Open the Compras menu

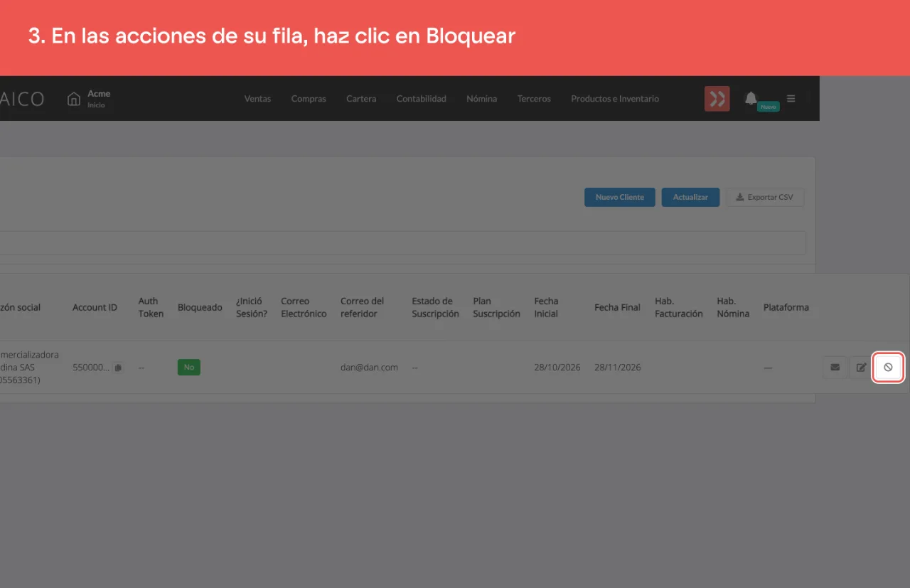309,99
